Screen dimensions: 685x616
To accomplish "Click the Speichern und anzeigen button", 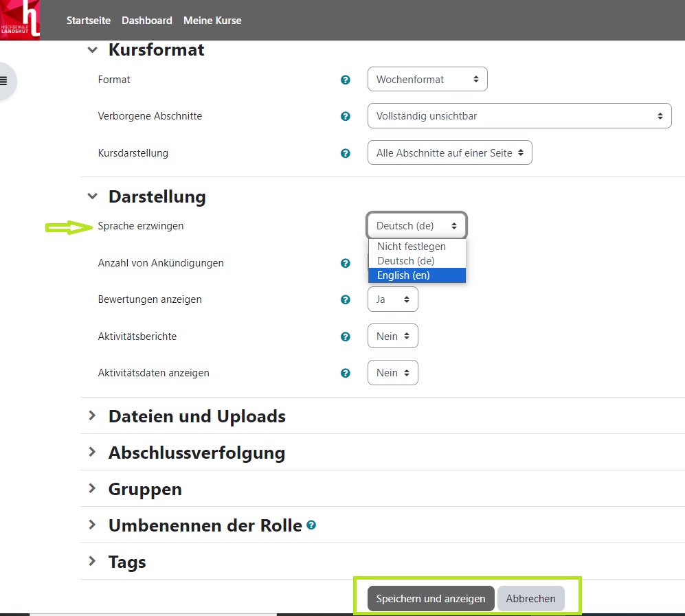I will 430,598.
